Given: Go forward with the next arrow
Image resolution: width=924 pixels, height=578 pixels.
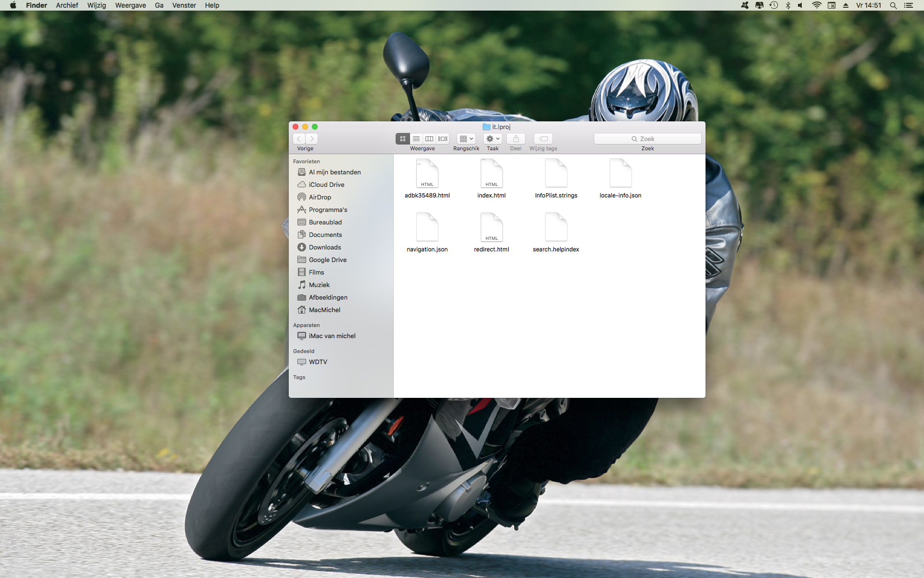Looking at the screenshot, I should 312,139.
